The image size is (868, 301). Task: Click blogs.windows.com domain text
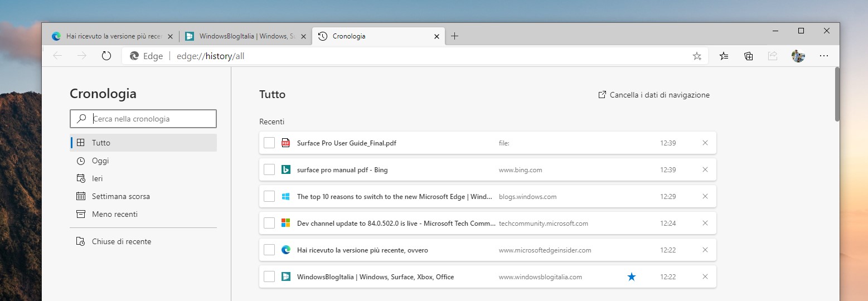528,196
